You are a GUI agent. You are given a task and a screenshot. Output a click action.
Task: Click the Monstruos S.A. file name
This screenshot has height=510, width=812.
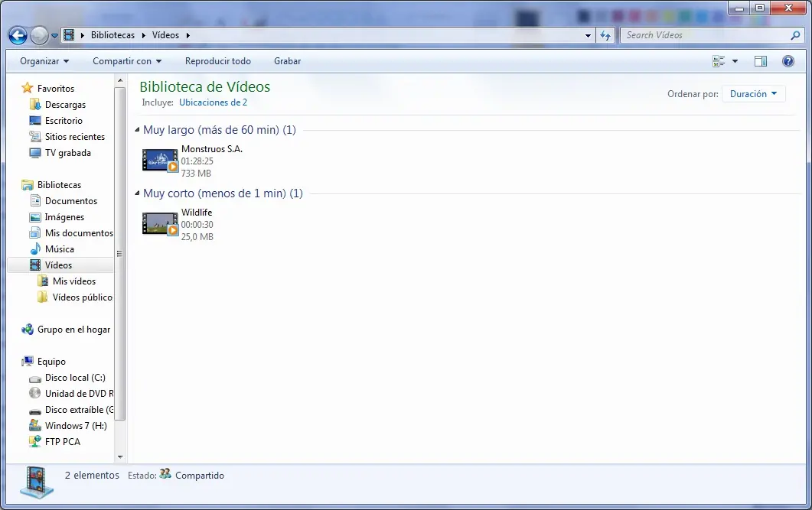[212, 149]
